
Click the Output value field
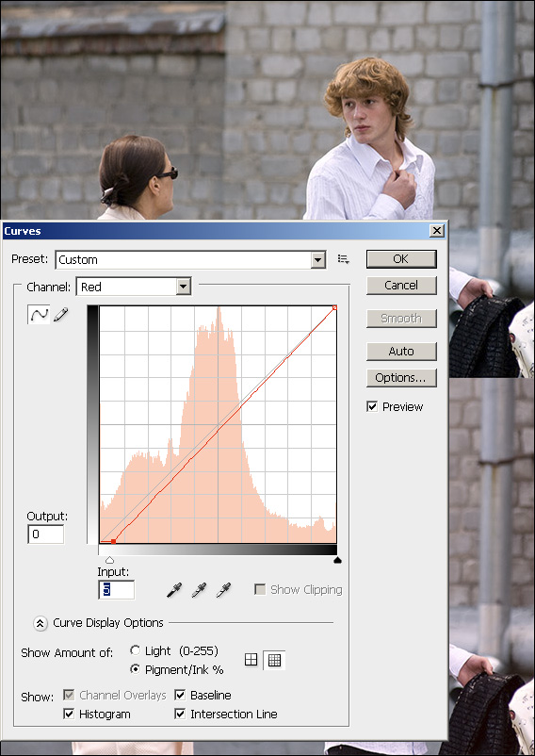pos(46,534)
